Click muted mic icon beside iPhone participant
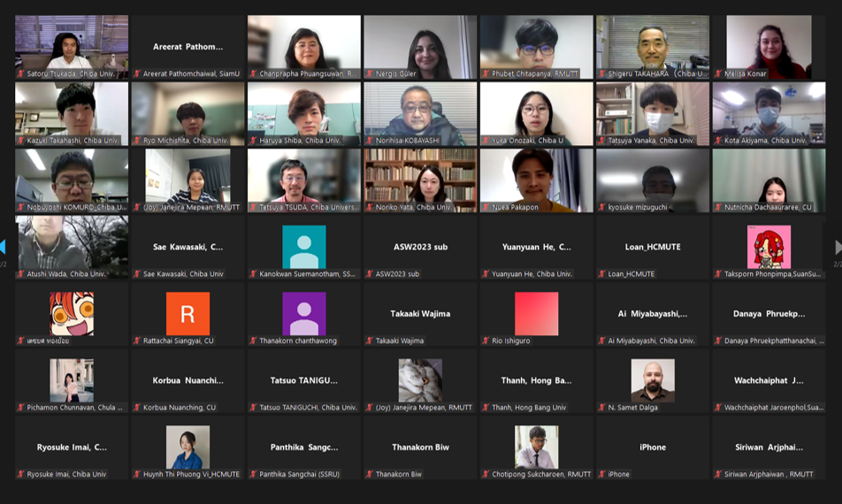 point(601,474)
